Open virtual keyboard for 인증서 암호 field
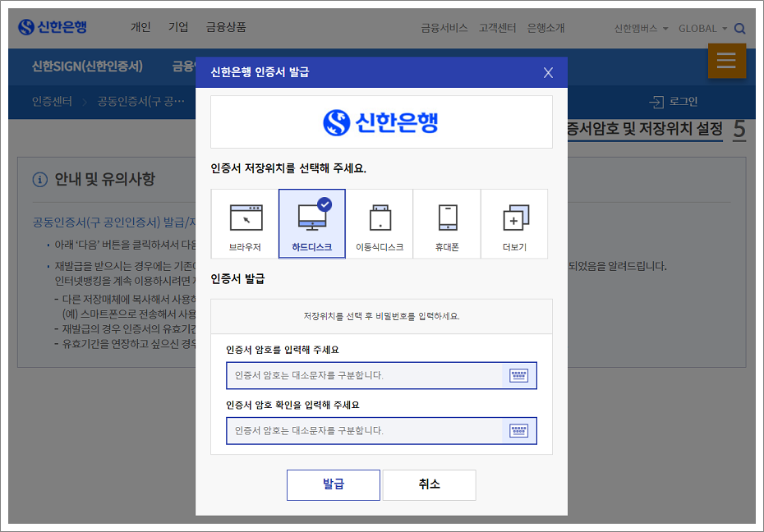This screenshot has width=764, height=532. click(519, 375)
